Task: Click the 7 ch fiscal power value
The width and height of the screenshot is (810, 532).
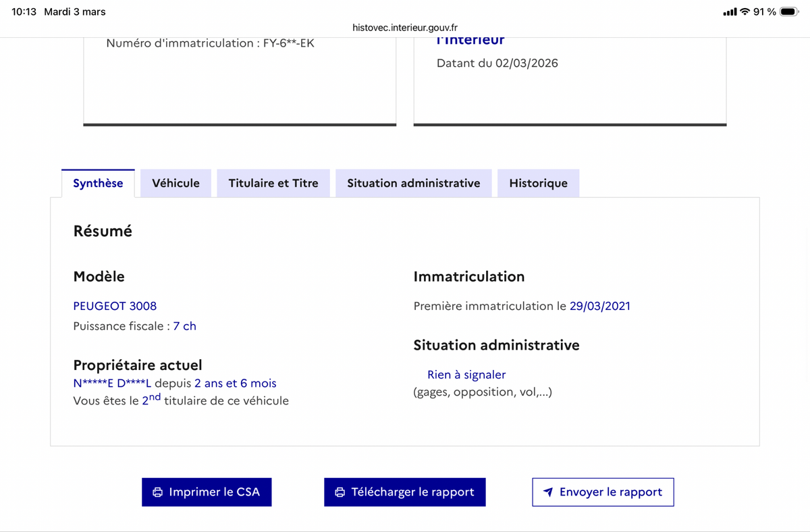Action: point(184,326)
